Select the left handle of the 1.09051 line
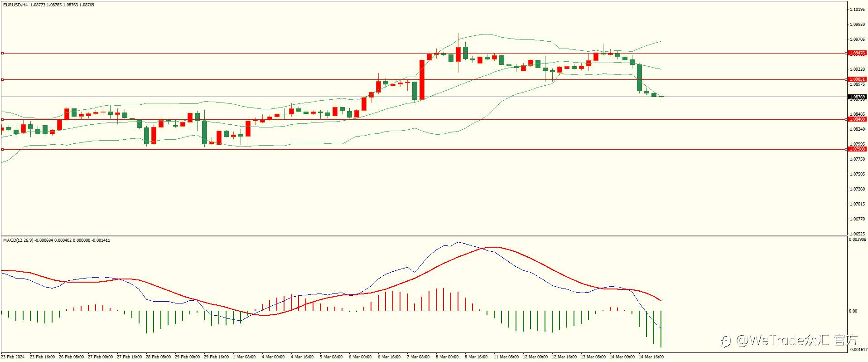The width and height of the screenshot is (868, 362). pos(2,79)
